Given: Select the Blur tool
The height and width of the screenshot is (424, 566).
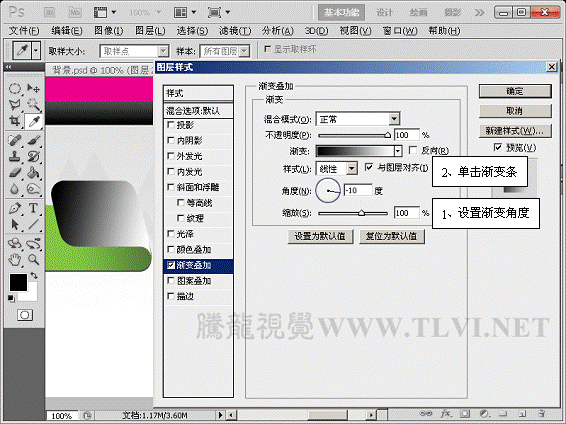Looking at the screenshot, I should click(14, 189).
